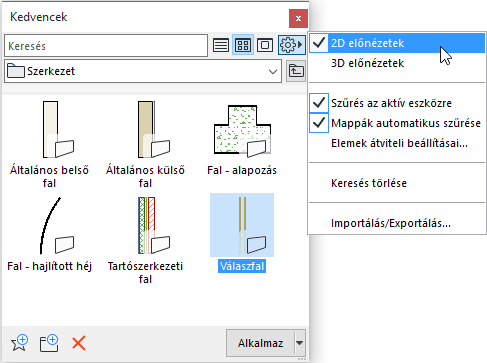
Task: Click the Alkalmaz button
Action: [x=260, y=343]
